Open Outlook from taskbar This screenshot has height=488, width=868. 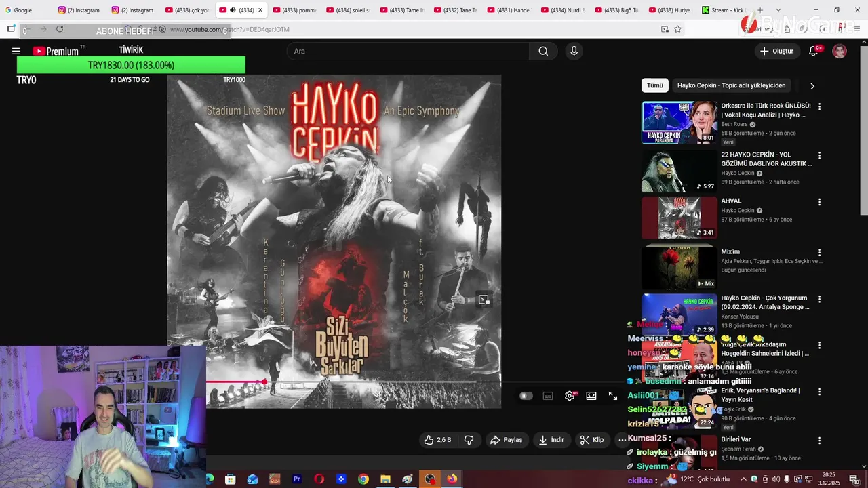coord(252,479)
